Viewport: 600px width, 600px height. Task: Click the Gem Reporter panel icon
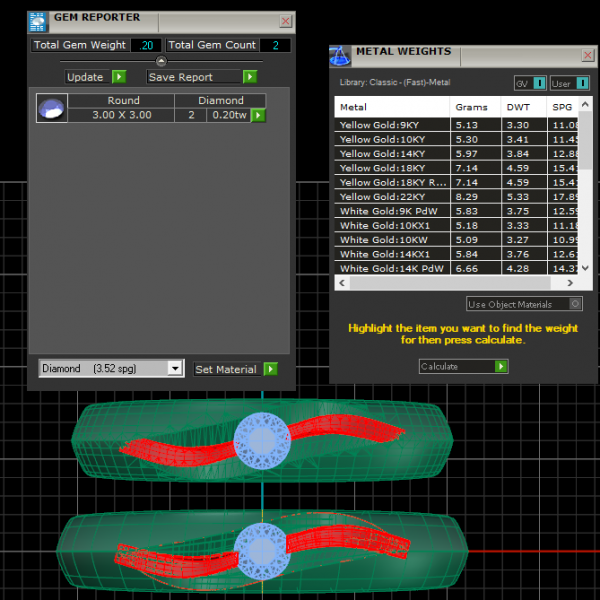point(37,21)
